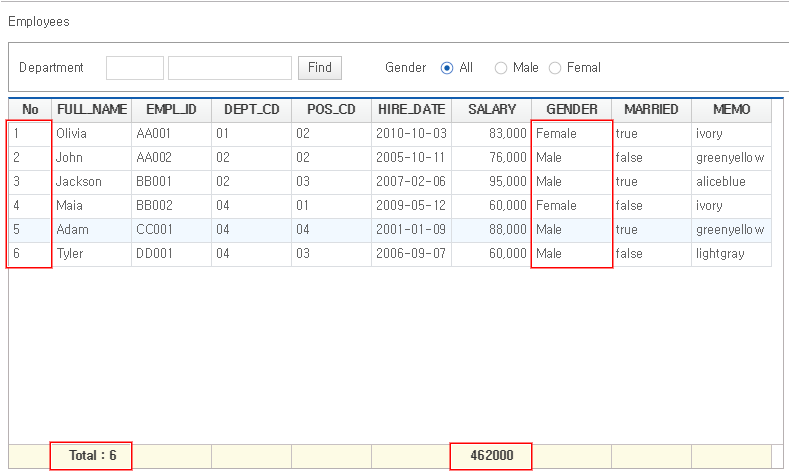Click the EMPL_ID column header
790x475 pixels.
pyautogui.click(x=171, y=110)
